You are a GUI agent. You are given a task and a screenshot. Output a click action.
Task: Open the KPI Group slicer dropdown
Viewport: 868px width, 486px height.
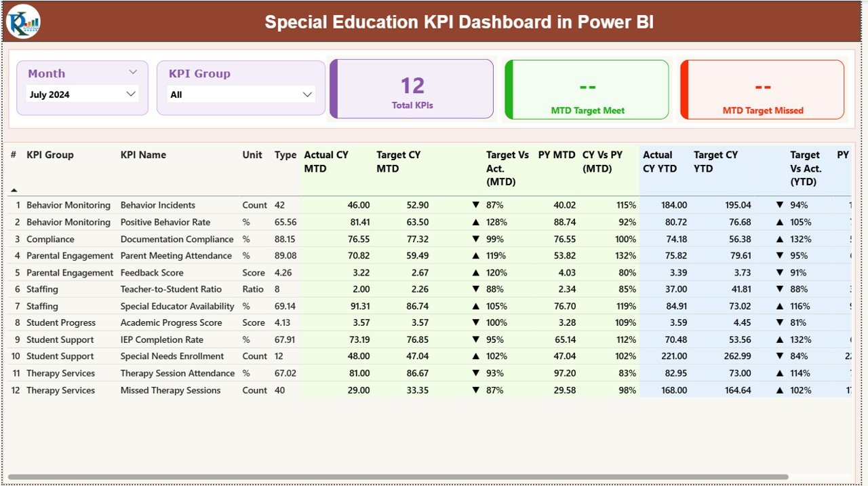[307, 94]
